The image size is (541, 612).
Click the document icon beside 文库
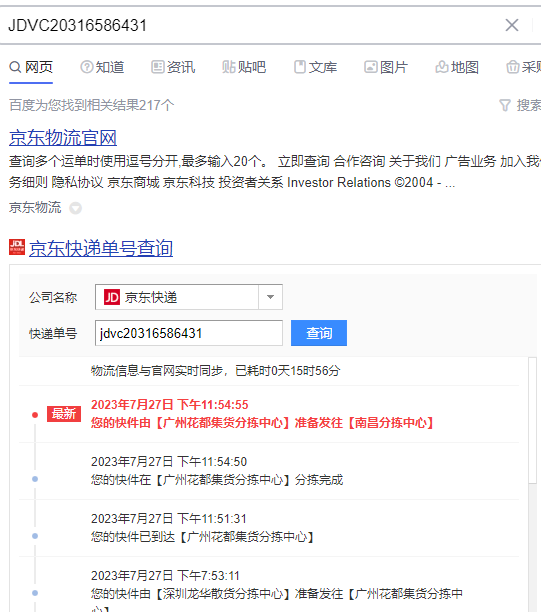(300, 67)
